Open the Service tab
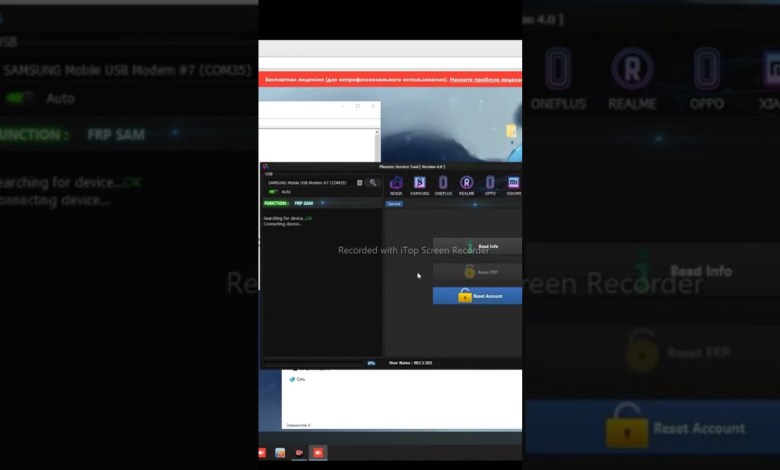This screenshot has height=470, width=780. coord(394,204)
